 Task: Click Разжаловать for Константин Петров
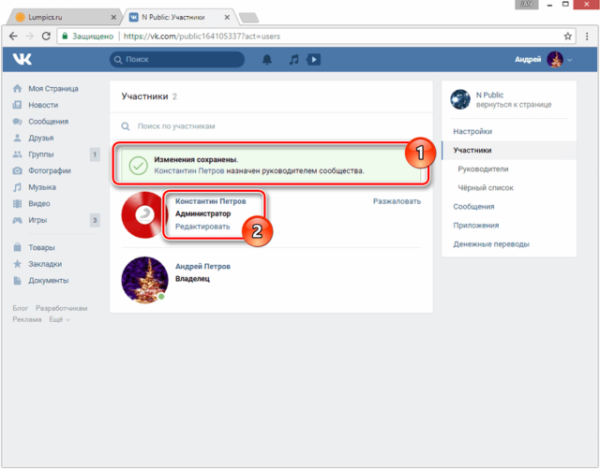click(397, 201)
